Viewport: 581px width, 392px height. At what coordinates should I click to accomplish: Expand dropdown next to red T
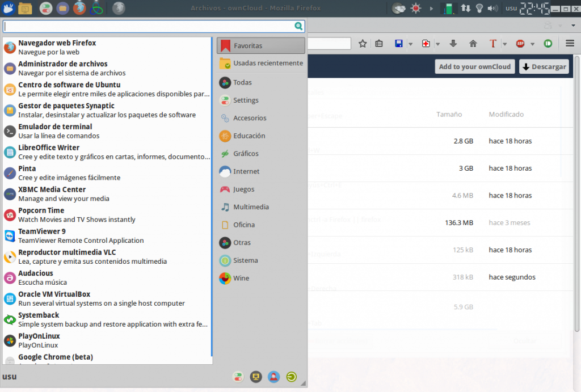(x=504, y=44)
